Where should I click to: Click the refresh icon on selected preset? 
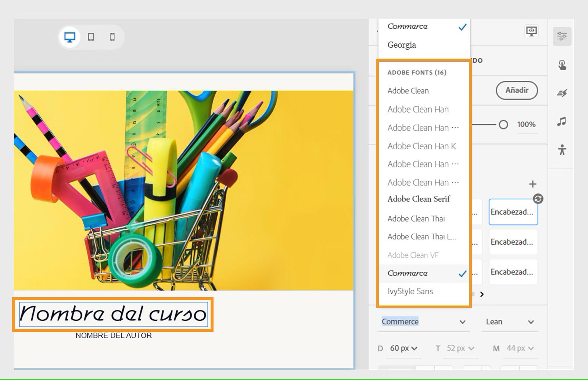(x=538, y=199)
